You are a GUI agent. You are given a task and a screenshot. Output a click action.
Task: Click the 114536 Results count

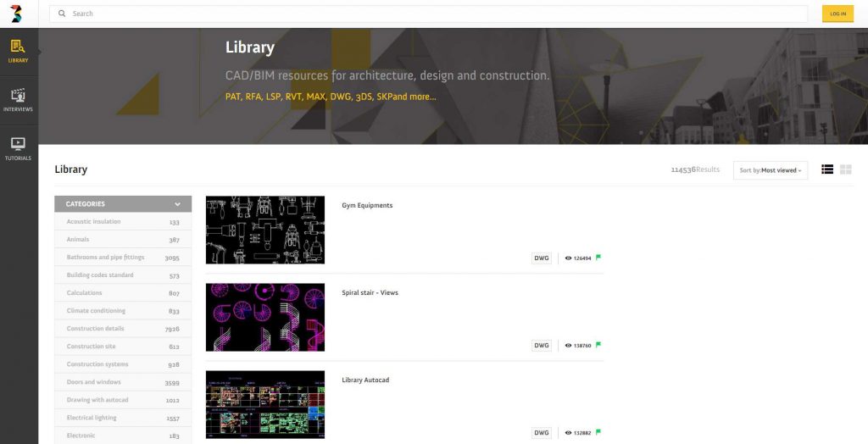point(695,169)
